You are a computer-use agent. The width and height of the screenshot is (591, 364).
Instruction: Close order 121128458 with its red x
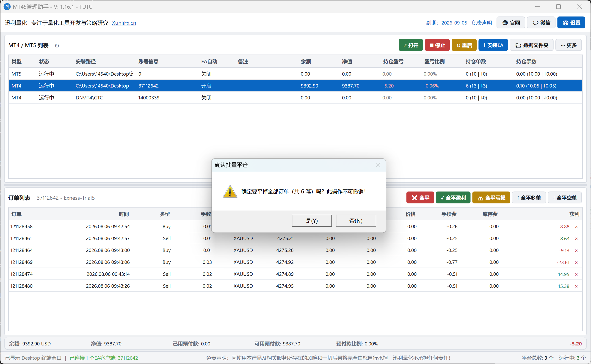pyautogui.click(x=576, y=227)
